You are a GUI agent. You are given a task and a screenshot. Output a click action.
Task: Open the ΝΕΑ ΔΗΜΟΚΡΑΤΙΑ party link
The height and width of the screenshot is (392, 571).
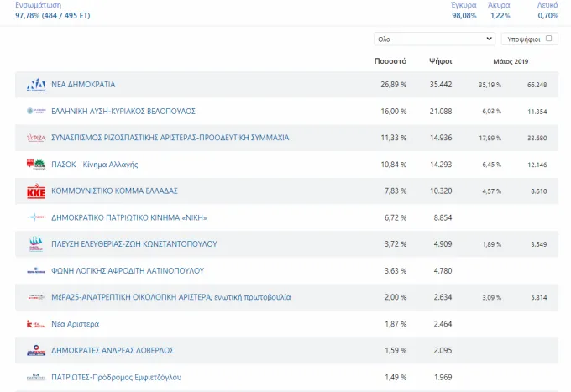coord(83,85)
